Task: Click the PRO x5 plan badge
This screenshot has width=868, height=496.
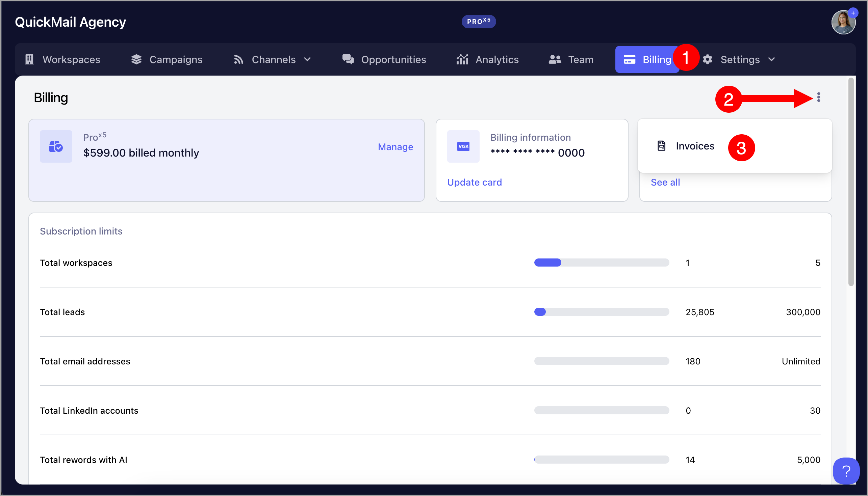Action: coord(479,22)
